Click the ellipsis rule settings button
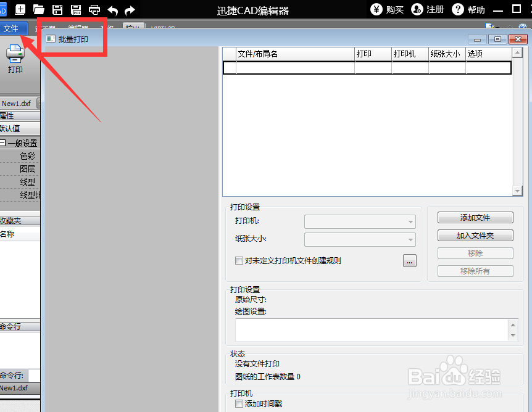This screenshot has width=532, height=412. (x=410, y=260)
